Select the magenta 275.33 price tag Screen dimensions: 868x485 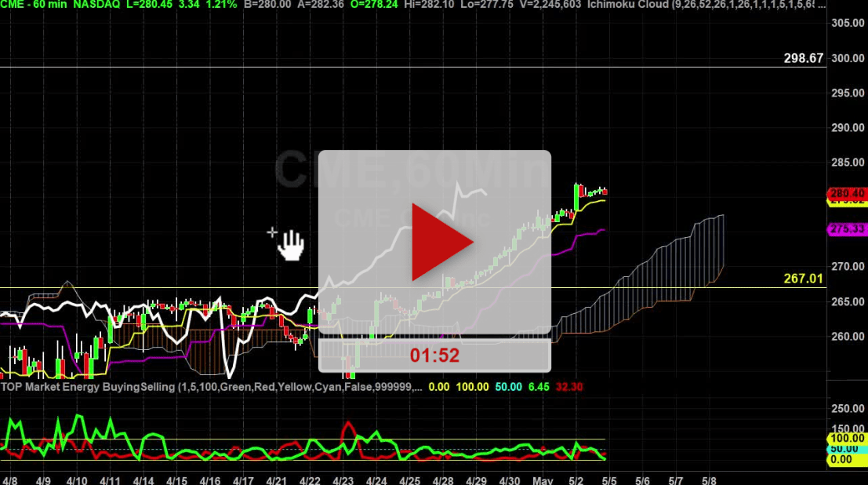pos(847,229)
